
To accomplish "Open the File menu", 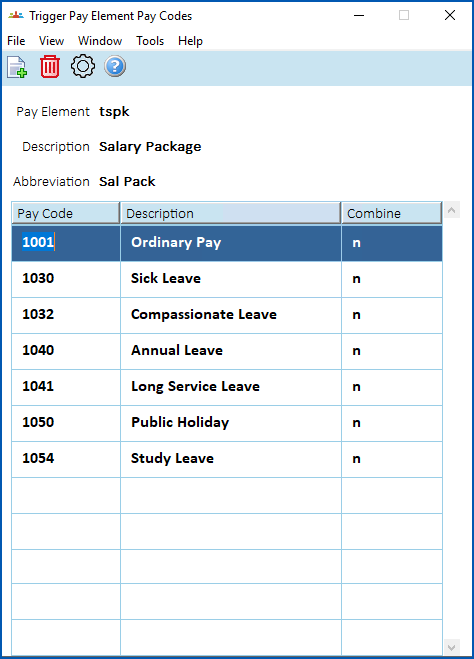I will coord(16,41).
